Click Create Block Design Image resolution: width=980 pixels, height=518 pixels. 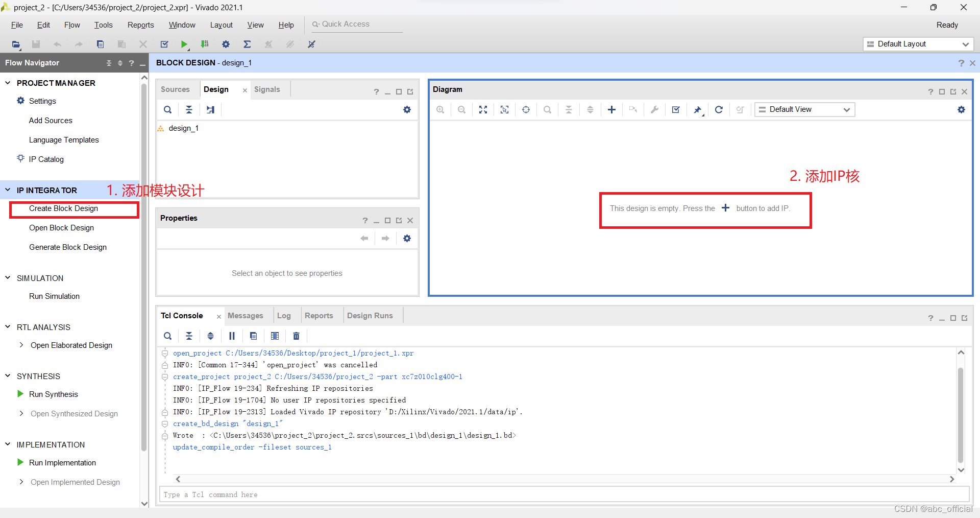[63, 208]
